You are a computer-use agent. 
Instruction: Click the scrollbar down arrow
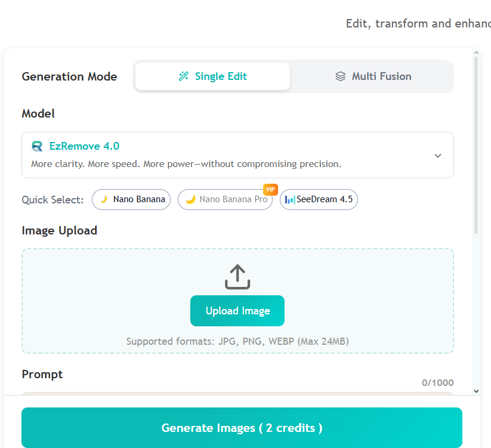[476, 391]
